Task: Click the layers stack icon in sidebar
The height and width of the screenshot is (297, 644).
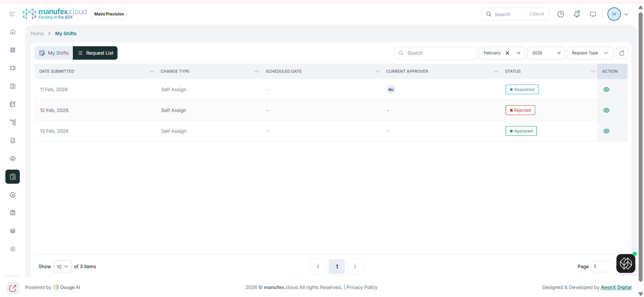Action: pyautogui.click(x=13, y=231)
